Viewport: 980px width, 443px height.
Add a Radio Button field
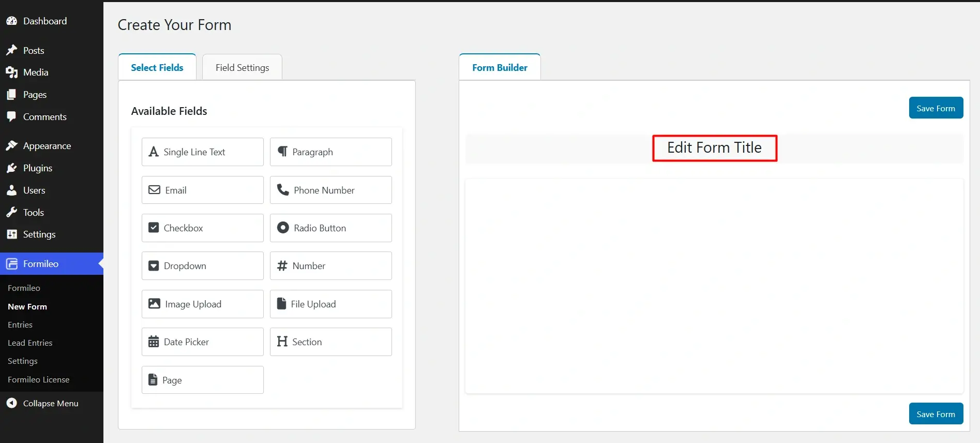point(330,228)
